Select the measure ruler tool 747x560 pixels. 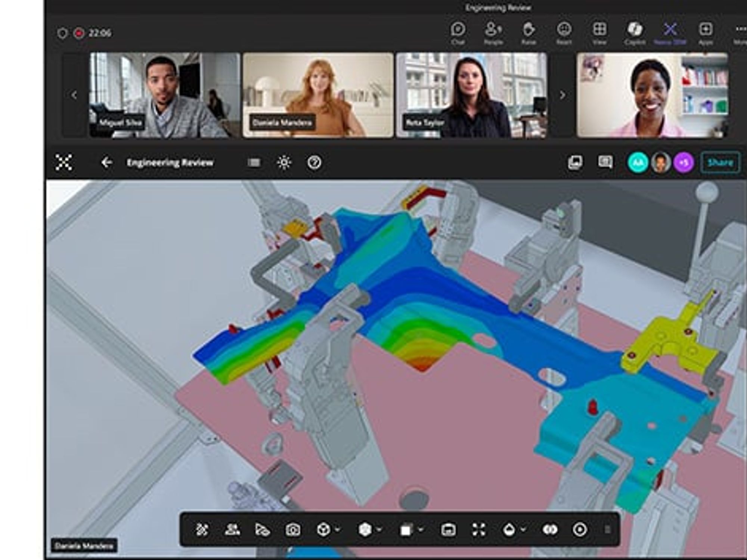(263, 529)
